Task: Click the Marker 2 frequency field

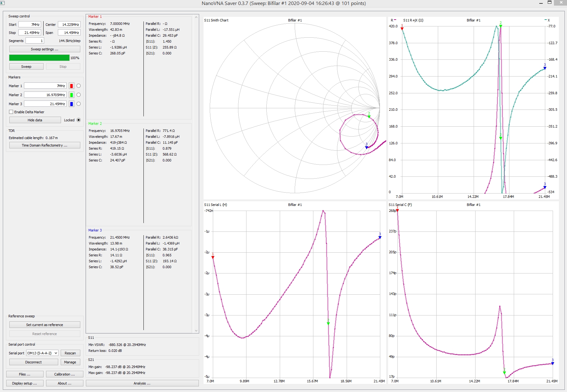Action: 45,95
